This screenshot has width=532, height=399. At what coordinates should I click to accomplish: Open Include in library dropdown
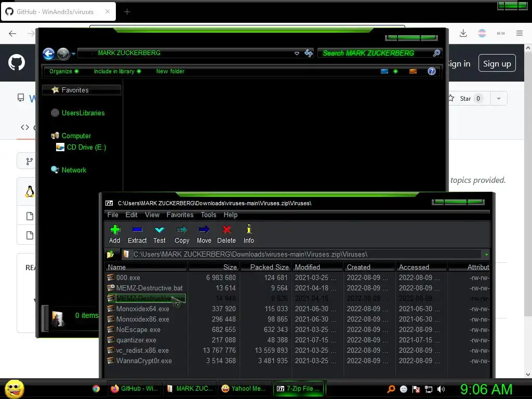117,71
